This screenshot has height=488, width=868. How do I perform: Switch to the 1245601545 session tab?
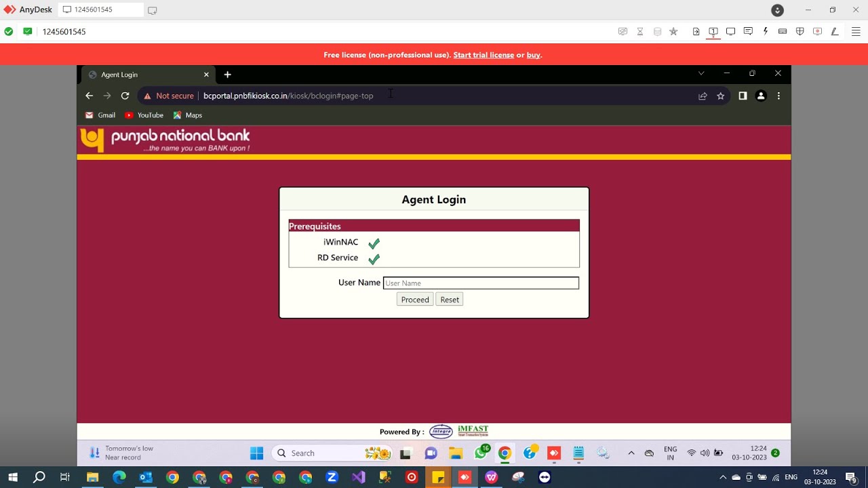point(101,10)
